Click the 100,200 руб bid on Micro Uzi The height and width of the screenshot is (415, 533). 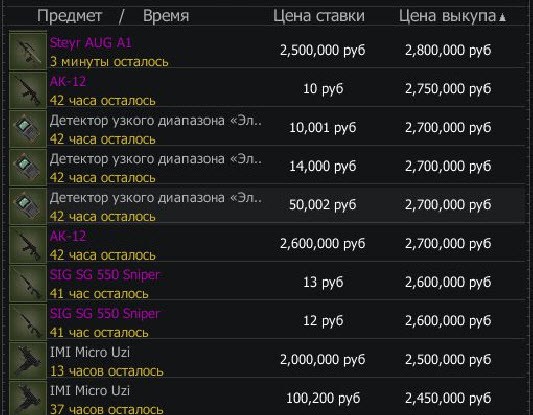pyautogui.click(x=323, y=398)
